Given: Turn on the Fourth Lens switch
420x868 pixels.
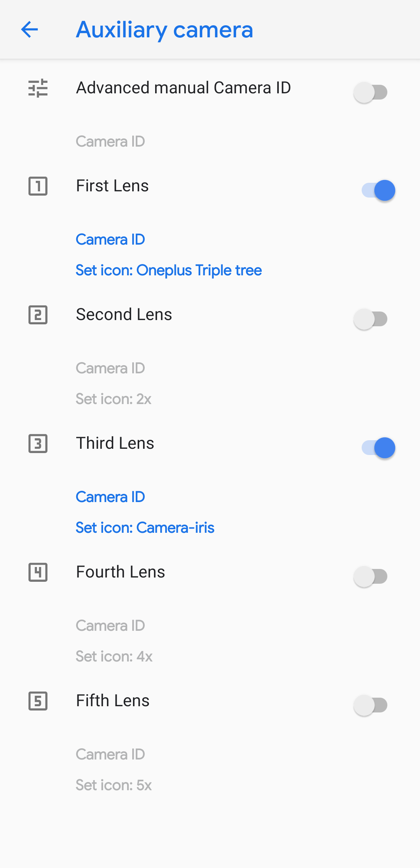Looking at the screenshot, I should tap(371, 576).
